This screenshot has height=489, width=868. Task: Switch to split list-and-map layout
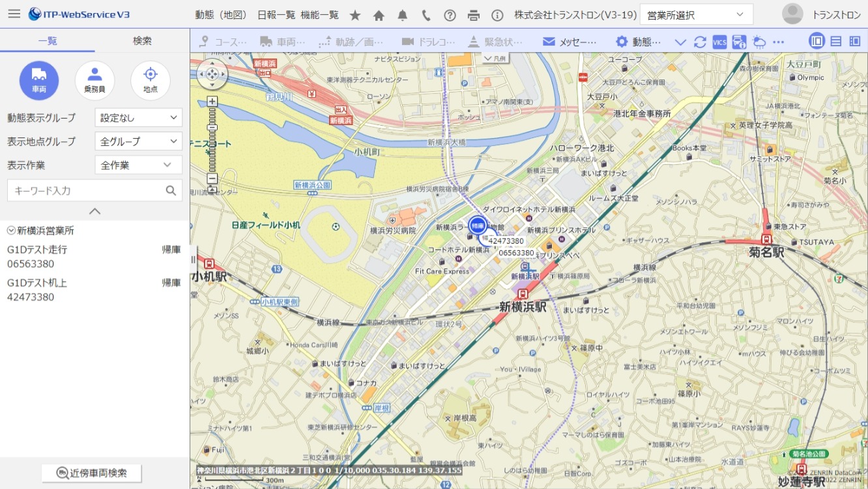[x=817, y=41]
